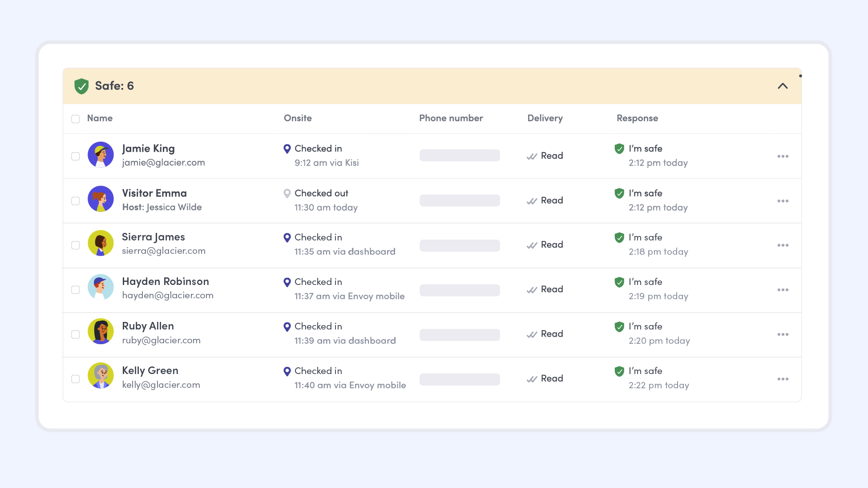Click the grey checked-out pin for Visitor Emma
This screenshot has height=488, width=868.
[287, 193]
